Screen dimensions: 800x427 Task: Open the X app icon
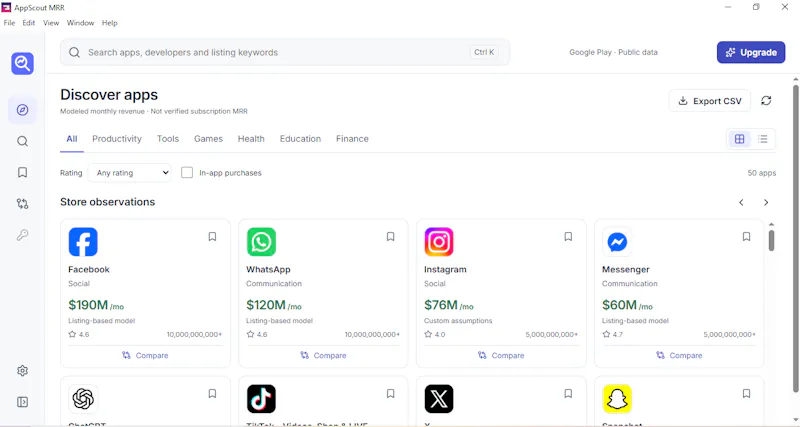coord(439,399)
